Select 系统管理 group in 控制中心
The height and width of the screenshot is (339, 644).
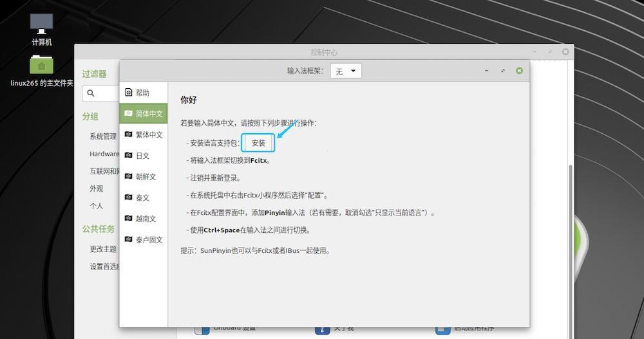coord(103,136)
